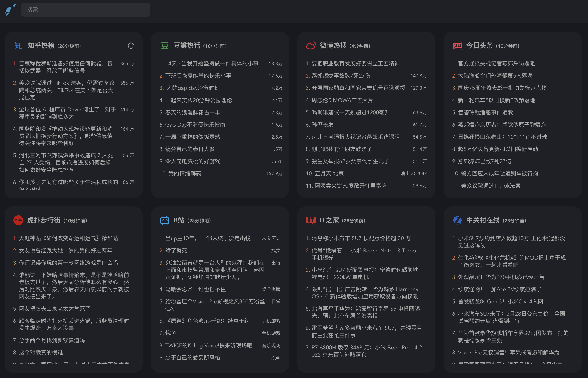Viewport: 588px width, 378px height.
Task: Click the 中关村在线 Z logo icon
Action: point(457,220)
